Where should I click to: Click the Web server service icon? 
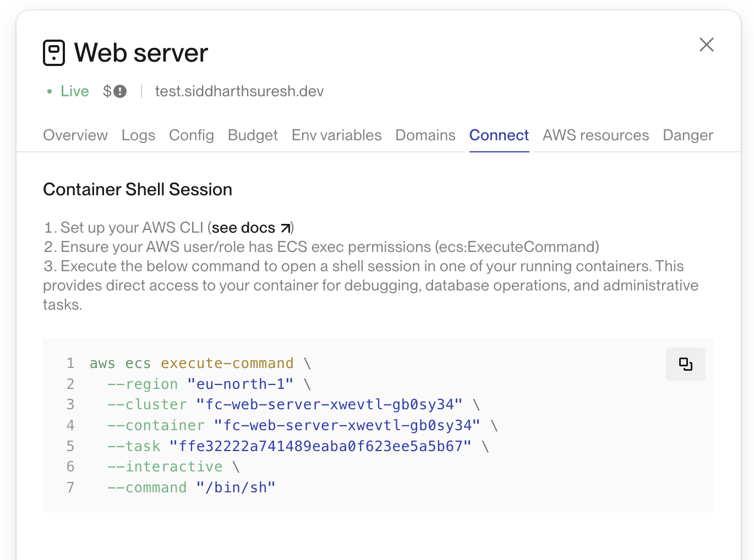click(x=54, y=53)
